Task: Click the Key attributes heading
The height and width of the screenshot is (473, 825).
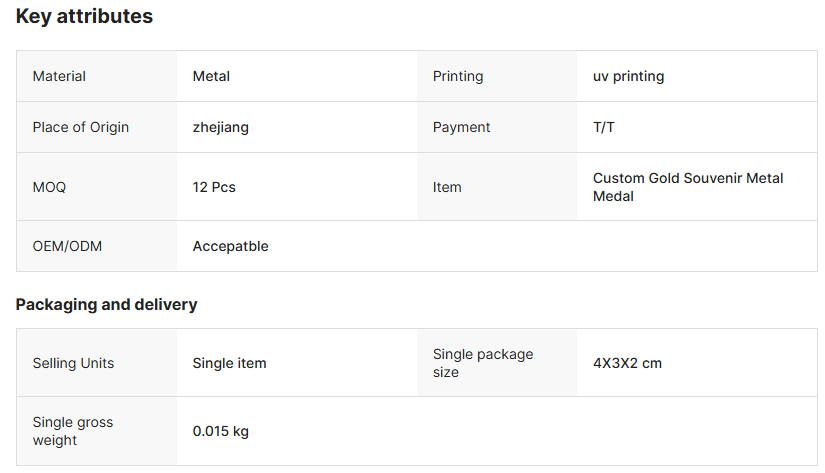Action: [x=84, y=16]
